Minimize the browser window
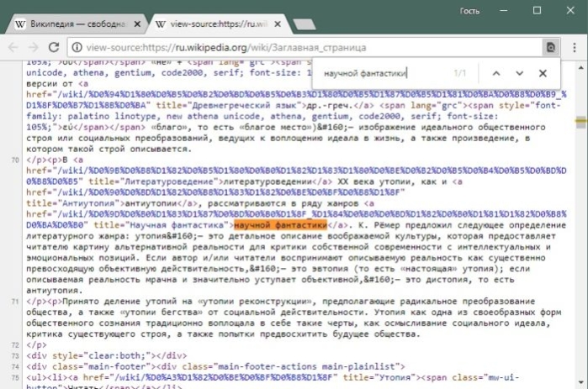 tap(504, 10)
